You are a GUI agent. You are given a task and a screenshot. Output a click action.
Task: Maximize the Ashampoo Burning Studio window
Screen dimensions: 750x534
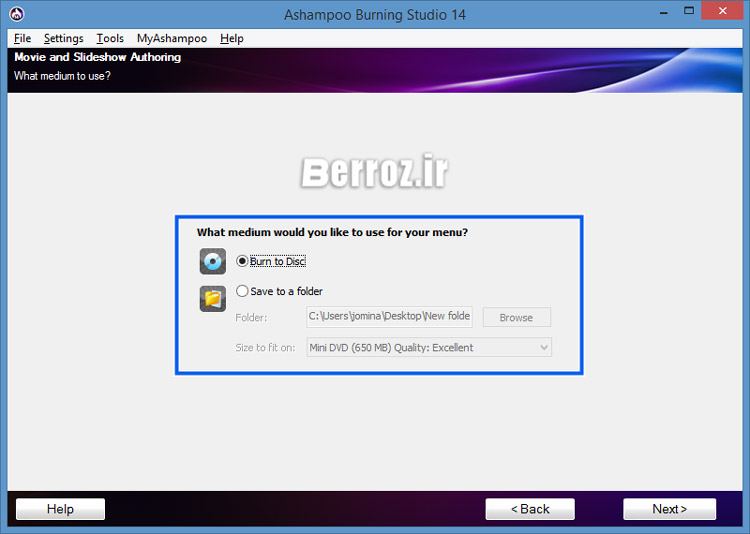[x=689, y=11]
